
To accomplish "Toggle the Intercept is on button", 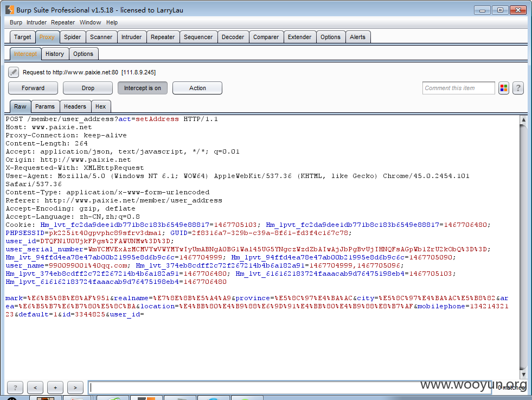I will point(143,88).
